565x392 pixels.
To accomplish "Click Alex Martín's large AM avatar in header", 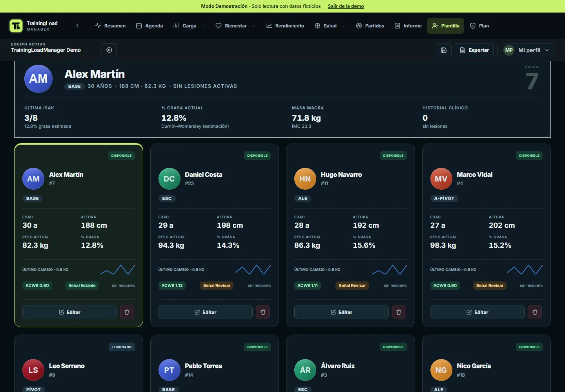I will pos(38,79).
